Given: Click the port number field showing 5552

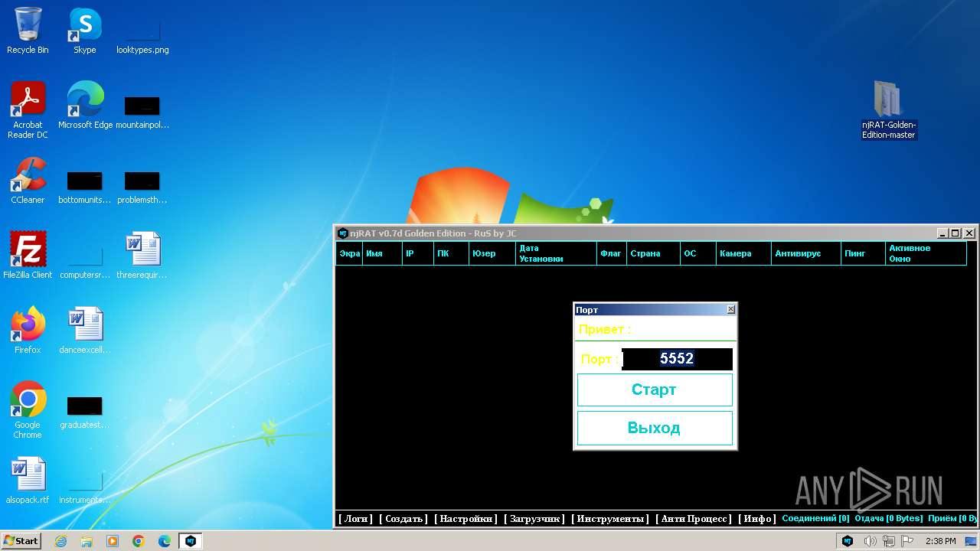Looking at the screenshot, I should click(x=677, y=359).
